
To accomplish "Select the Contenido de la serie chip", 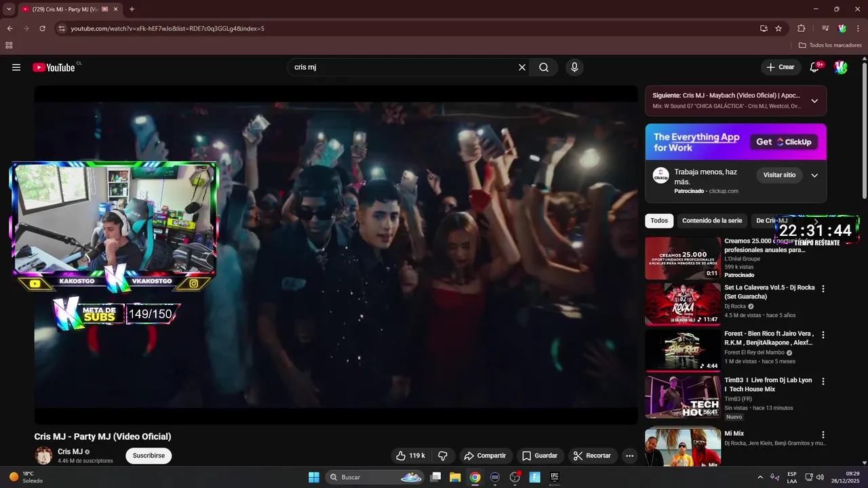I will point(712,220).
